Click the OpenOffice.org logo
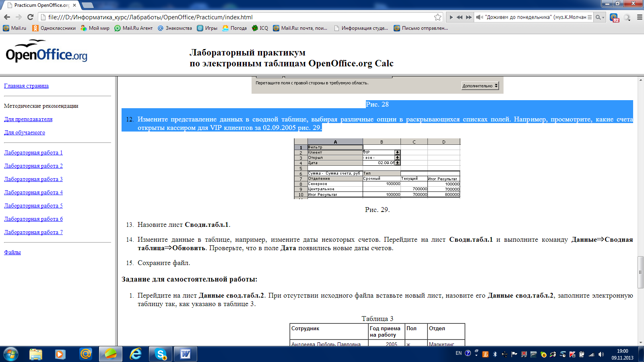Viewport: 644px width, 362px height. point(46,51)
